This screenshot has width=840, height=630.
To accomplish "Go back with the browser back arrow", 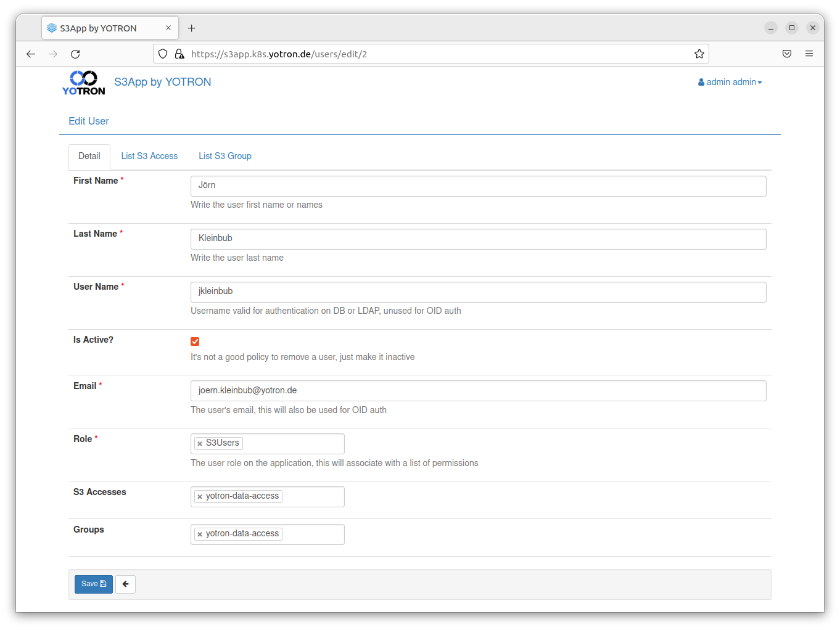I will tap(31, 54).
